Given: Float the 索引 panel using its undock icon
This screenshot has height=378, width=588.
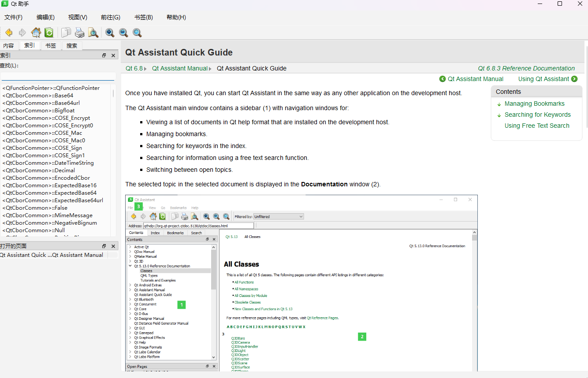Looking at the screenshot, I should [x=104, y=56].
